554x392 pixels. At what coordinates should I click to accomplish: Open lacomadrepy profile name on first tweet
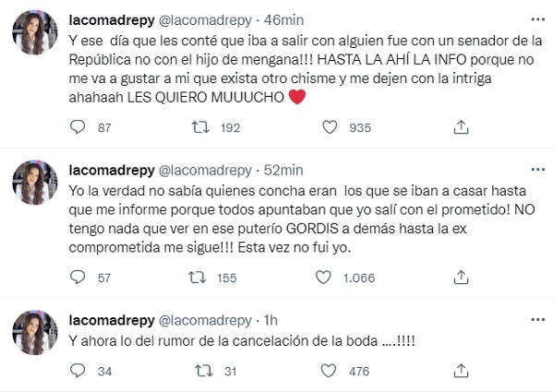click(113, 17)
